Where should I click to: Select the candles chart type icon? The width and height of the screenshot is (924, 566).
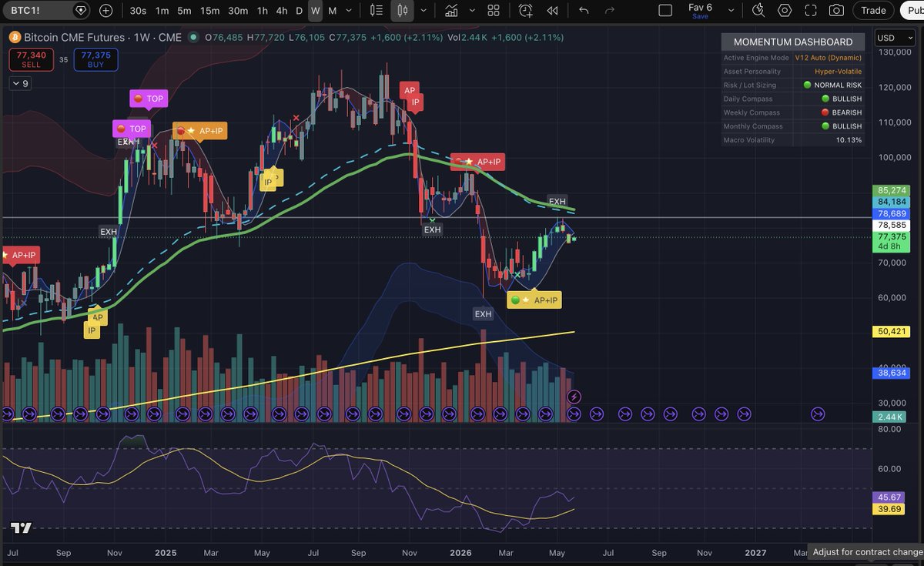(x=402, y=11)
